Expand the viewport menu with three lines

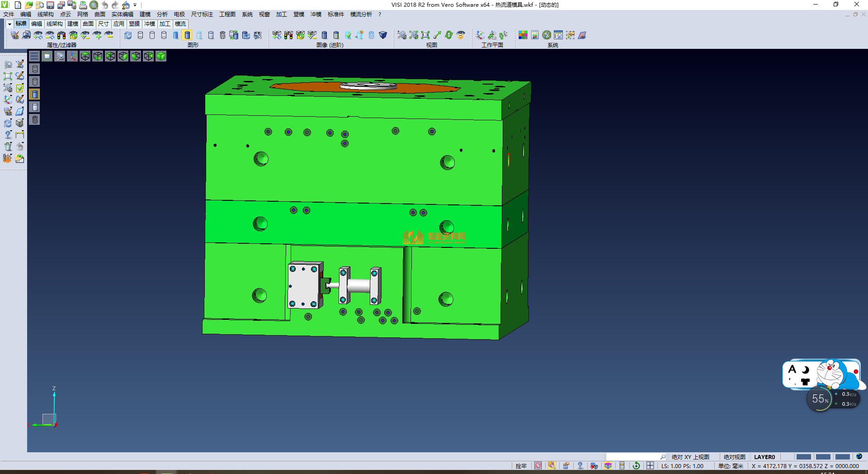click(34, 56)
